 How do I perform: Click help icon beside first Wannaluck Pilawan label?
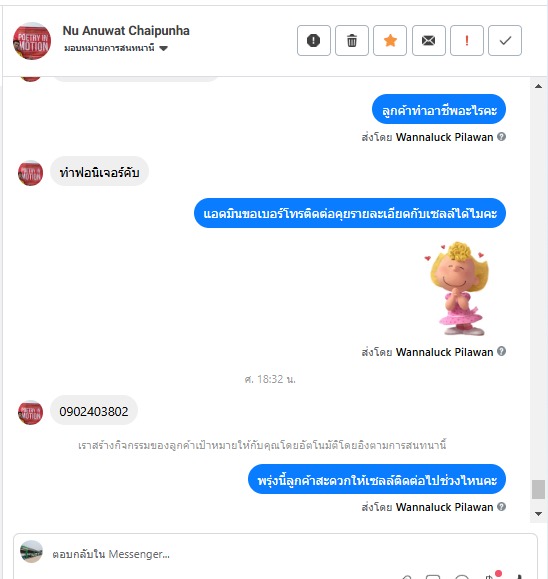tap(501, 137)
